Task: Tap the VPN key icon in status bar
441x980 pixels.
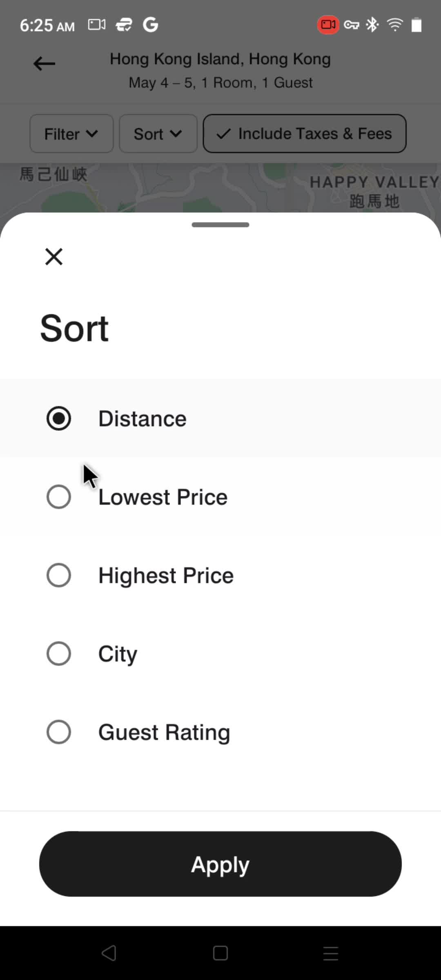Action: (351, 25)
